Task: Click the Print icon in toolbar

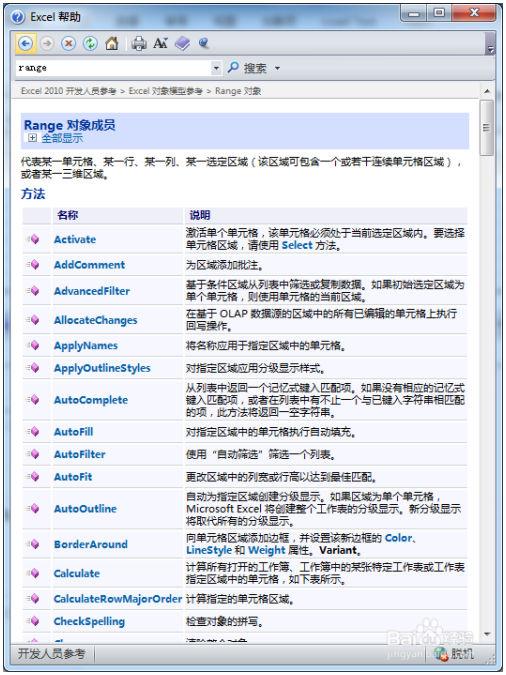Action: [139, 43]
